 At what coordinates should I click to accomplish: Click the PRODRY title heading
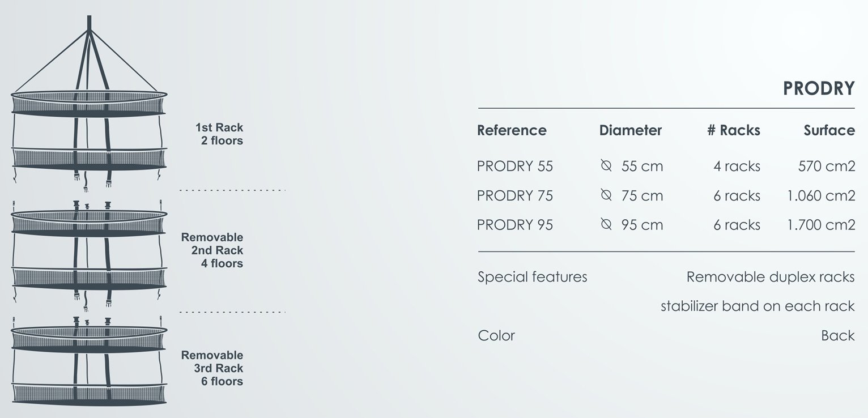tap(819, 88)
